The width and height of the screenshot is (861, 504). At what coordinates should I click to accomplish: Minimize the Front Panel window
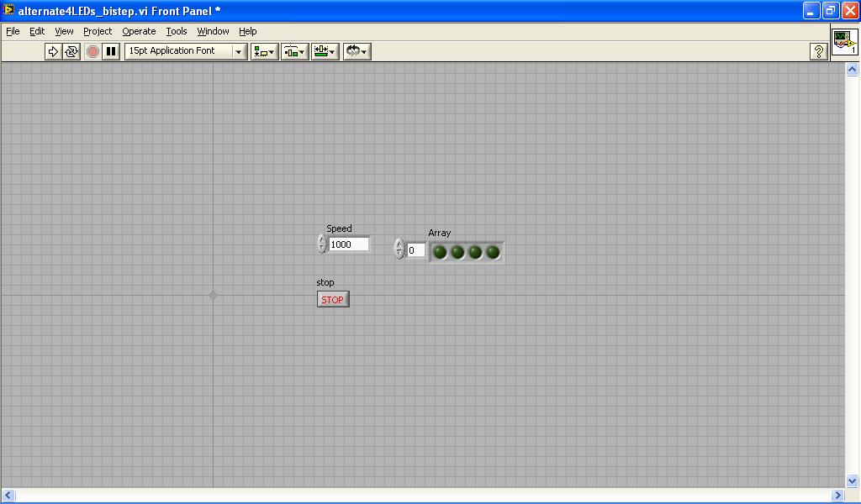coord(811,10)
